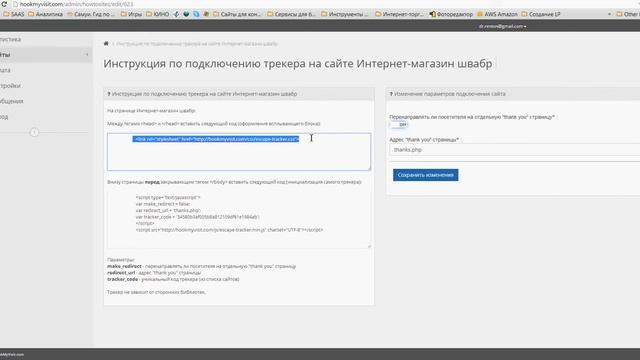Open the Фоторедактор bookmark

pyautogui.click(x=451, y=14)
